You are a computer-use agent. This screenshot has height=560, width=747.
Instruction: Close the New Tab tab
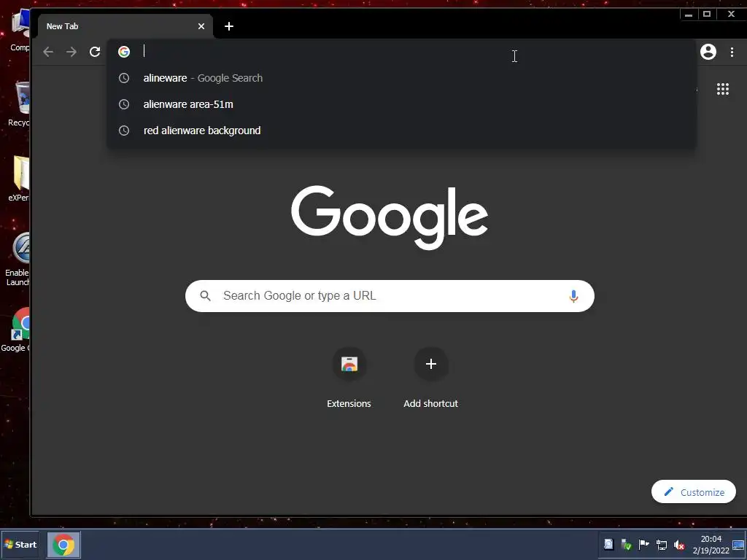coord(201,26)
